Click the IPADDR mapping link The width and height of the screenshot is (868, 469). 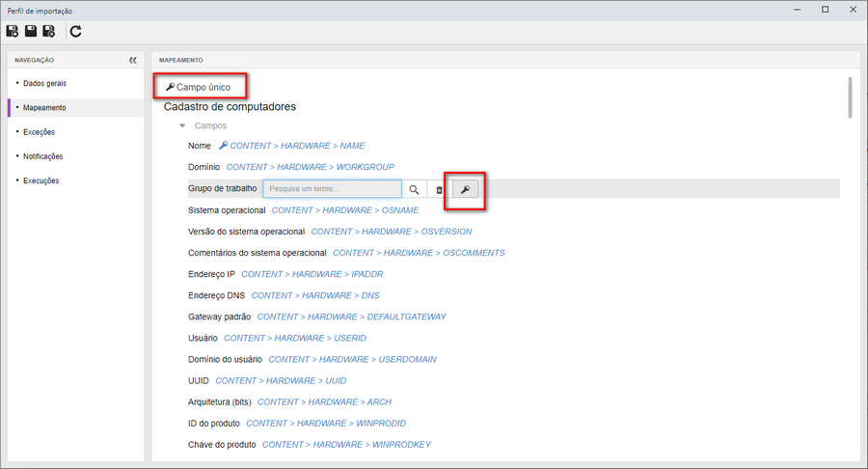(312, 274)
